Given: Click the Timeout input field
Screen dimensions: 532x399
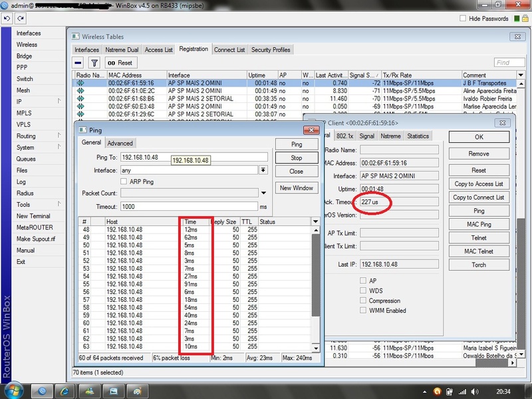Looking at the screenshot, I should click(189, 206).
